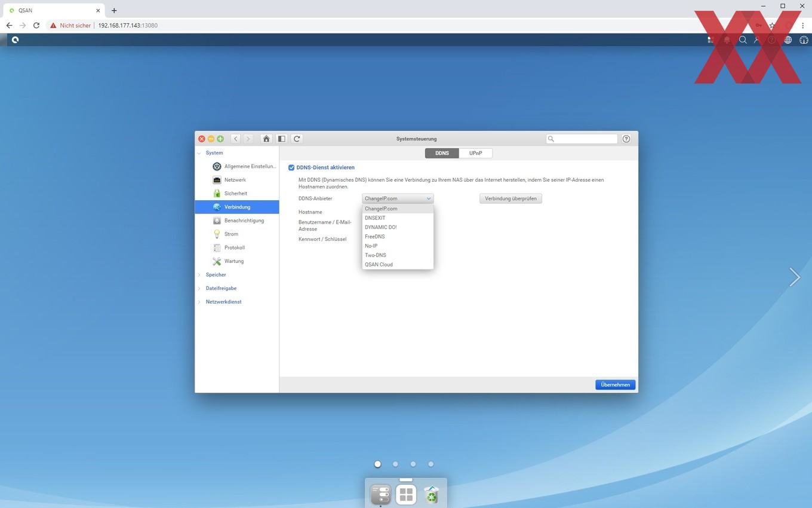812x508 pixels.
Task: Close the QSAN browser tab
Action: point(98,10)
